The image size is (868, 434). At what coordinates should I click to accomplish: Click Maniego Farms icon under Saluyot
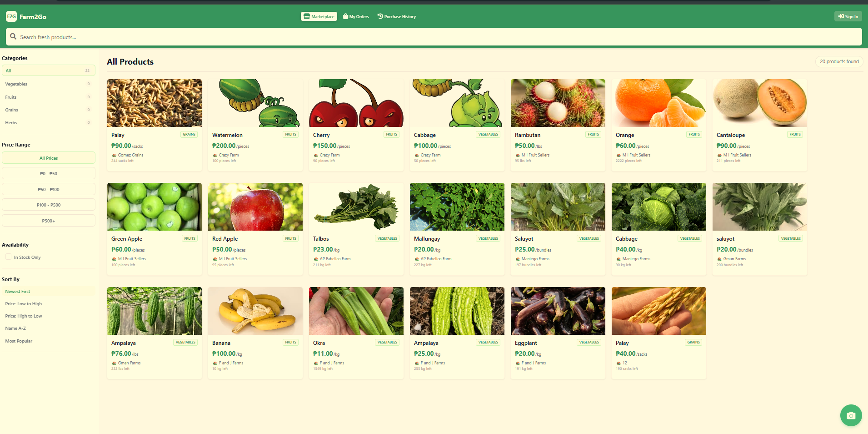coord(518,259)
